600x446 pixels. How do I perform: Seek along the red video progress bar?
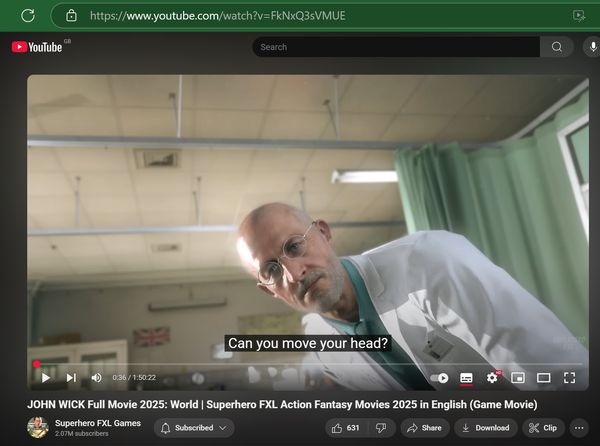(309, 364)
